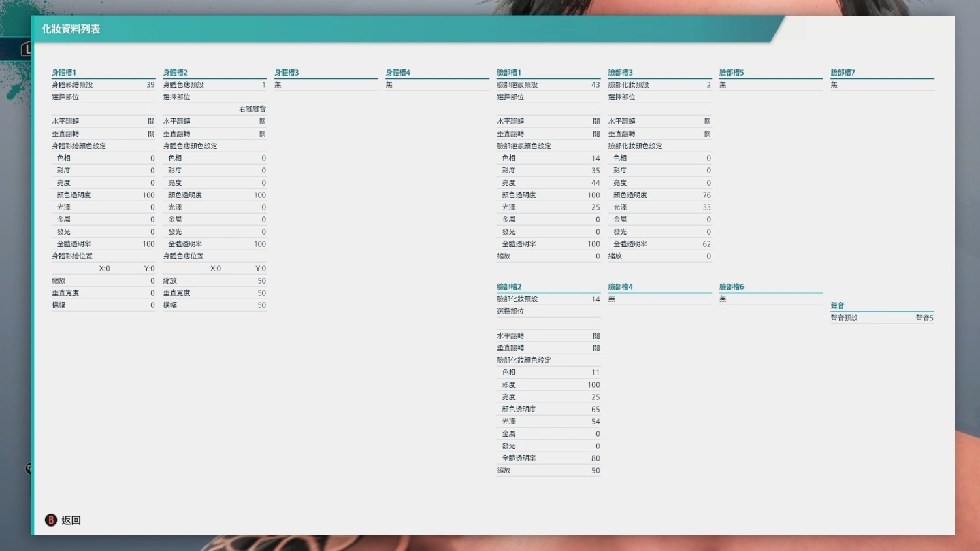Click 顏色透明度 value 76 in 臉部槽3
The width and height of the screenshot is (980, 551).
[706, 195]
